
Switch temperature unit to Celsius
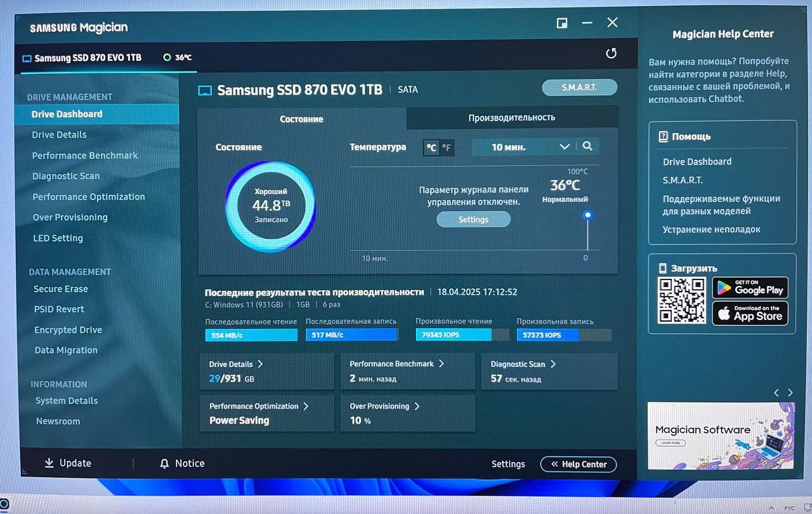point(431,148)
